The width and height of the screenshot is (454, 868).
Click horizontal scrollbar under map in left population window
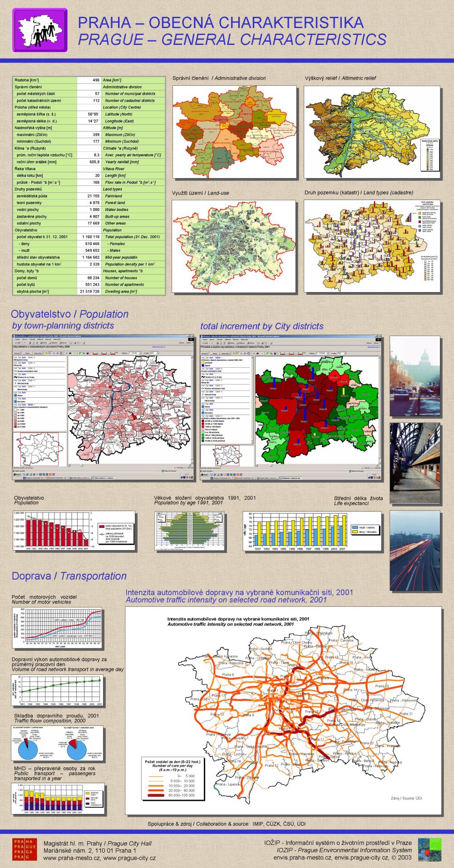[129, 465]
